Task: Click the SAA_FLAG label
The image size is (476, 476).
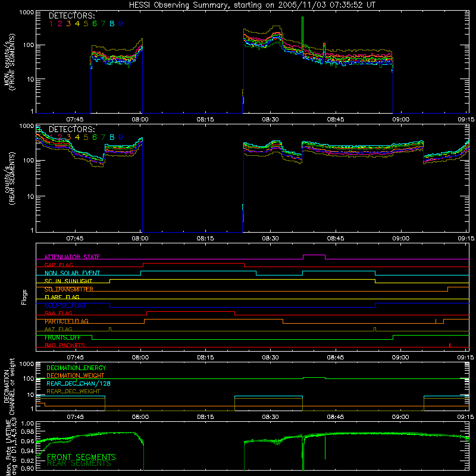Action: pos(58,313)
